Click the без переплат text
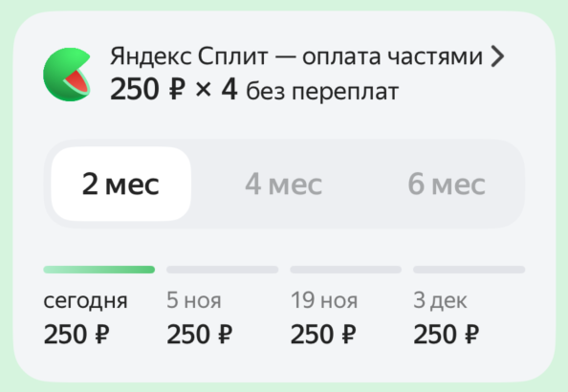 click(x=322, y=91)
